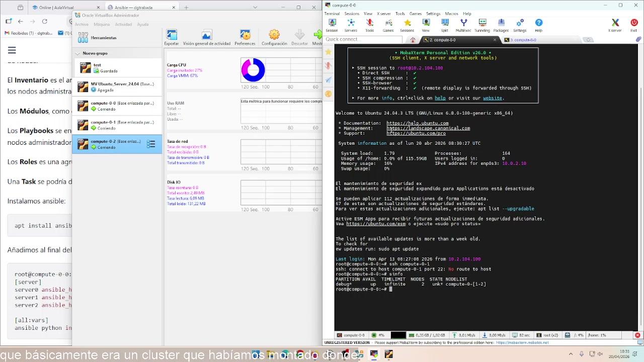Open the Macros menu in MobaXterm
The image size is (644, 362).
(451, 14)
